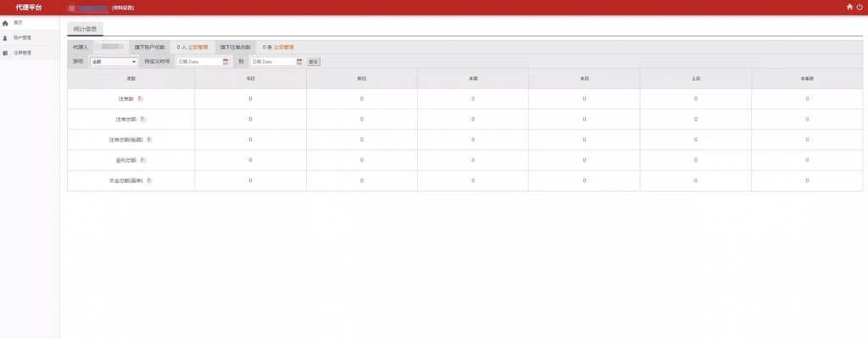Click 立即管理 link after 0 人
The image size is (868, 339).
198,47
